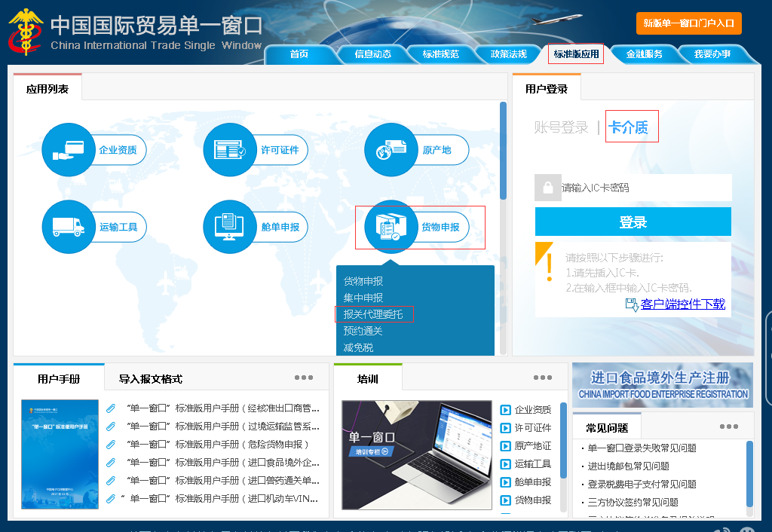
Task: Open 单一窗口登录失败常见问题 link
Action: tap(642, 448)
